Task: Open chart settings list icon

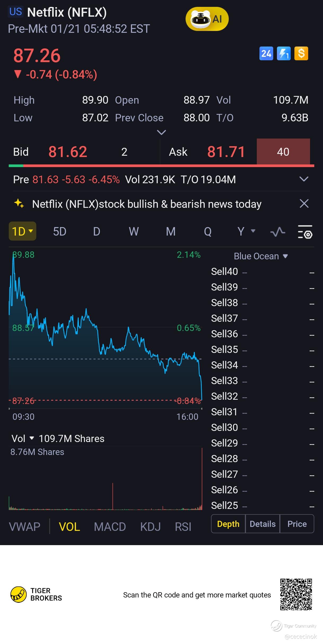Action: [x=305, y=232]
